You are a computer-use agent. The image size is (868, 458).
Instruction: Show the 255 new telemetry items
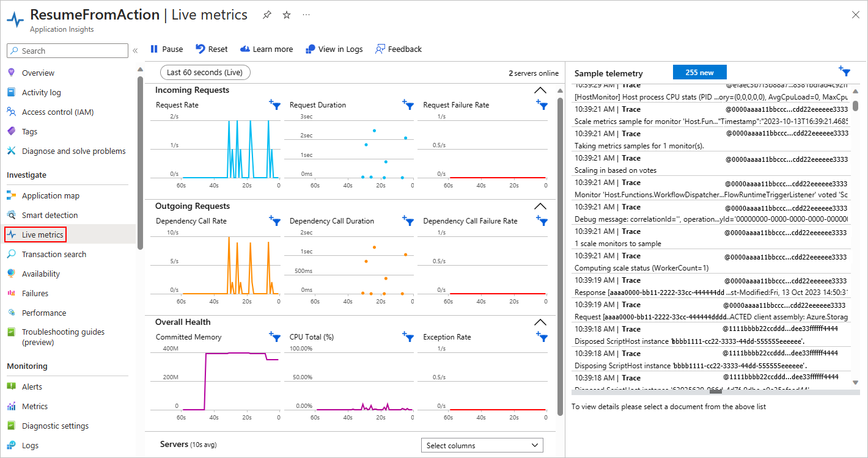click(x=699, y=73)
